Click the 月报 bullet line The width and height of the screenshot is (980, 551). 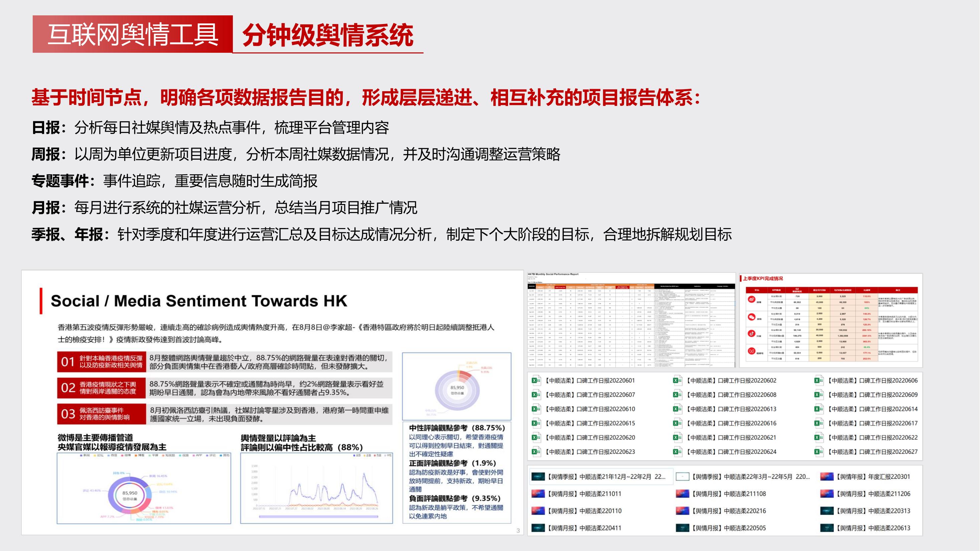click(x=224, y=208)
